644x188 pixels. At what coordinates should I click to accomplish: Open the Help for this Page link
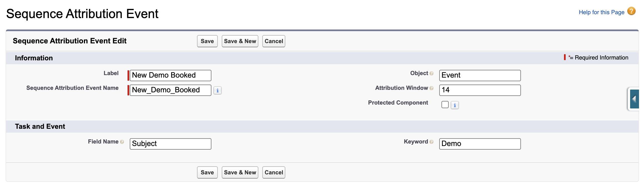(602, 12)
